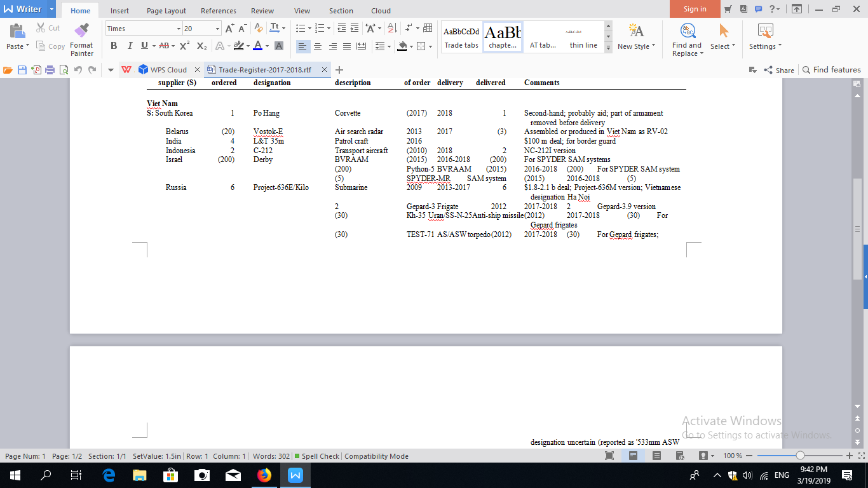The image size is (868, 488).
Task: Open the Settings dropdown
Action: pos(765,46)
